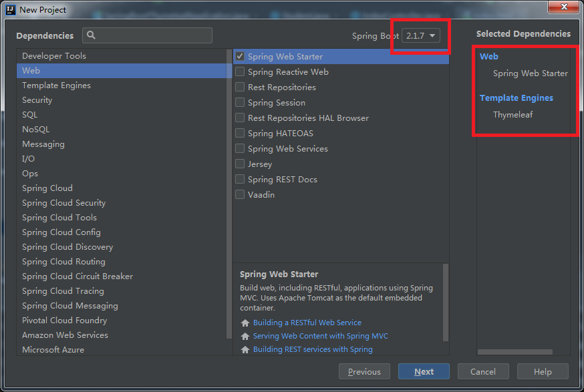Click the IntelliJ logo in the title bar
584x392 pixels.
coord(11,9)
